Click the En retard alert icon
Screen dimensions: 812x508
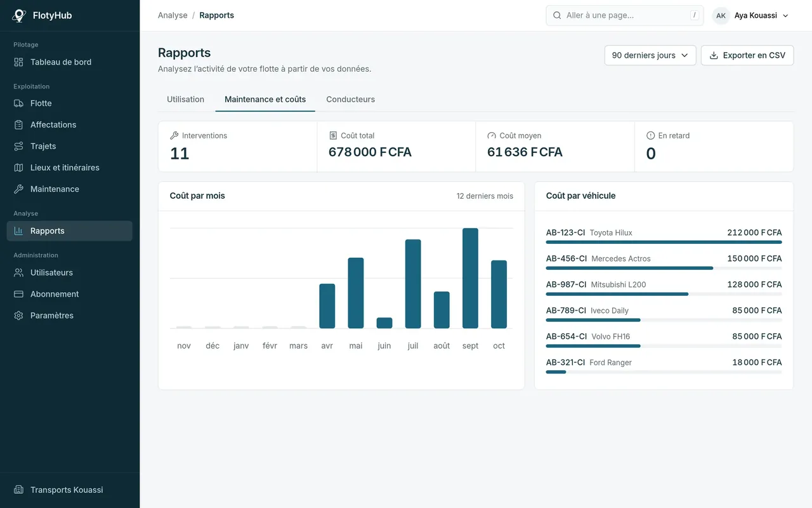coord(650,136)
